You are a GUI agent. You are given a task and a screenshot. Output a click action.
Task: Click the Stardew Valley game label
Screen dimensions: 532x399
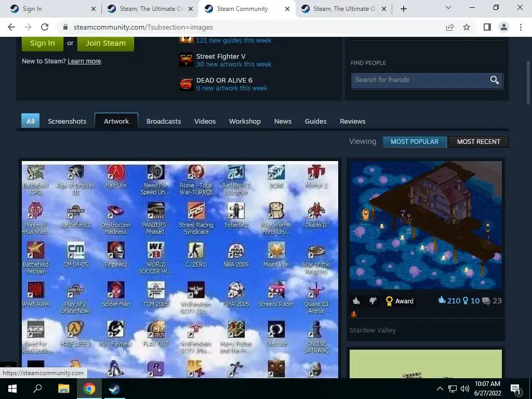(x=373, y=330)
